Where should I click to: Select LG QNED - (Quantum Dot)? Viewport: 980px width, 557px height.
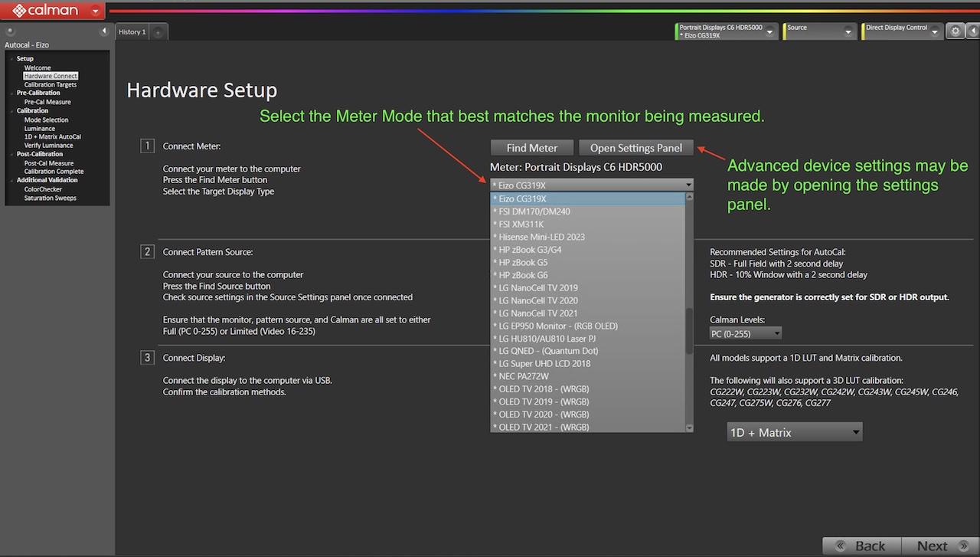tap(588, 351)
